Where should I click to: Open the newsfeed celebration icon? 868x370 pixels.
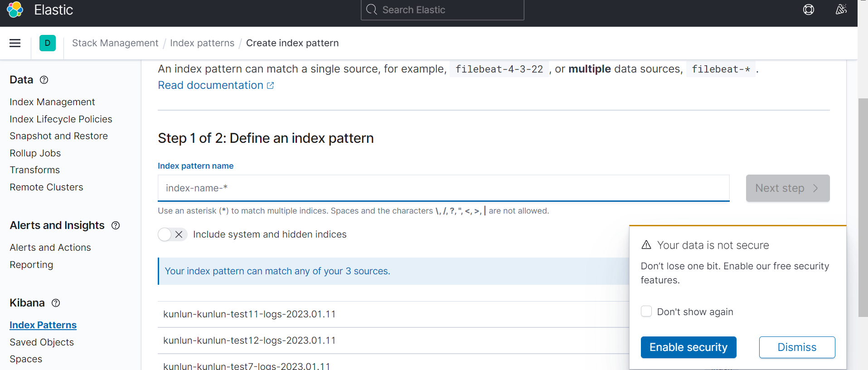click(x=841, y=10)
